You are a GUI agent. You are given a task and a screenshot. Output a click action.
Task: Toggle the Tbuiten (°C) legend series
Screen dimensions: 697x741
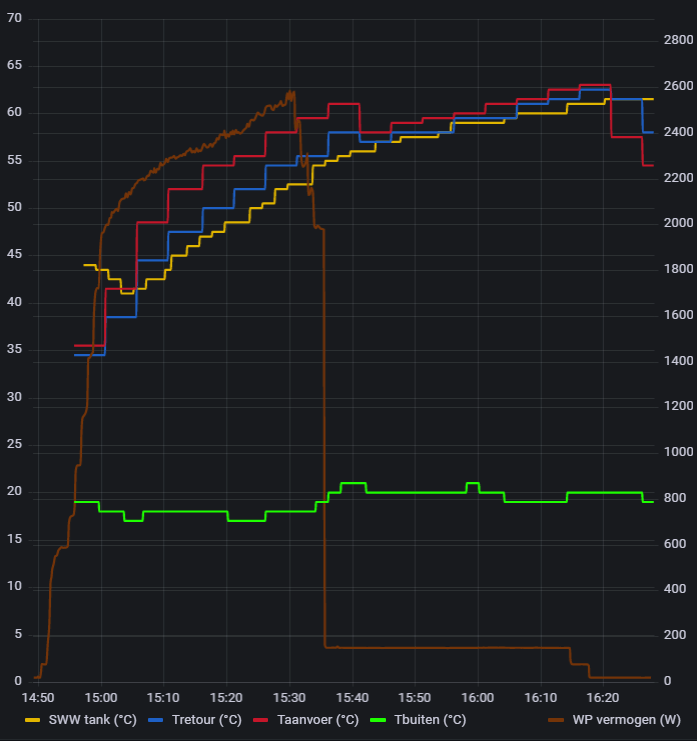(x=430, y=720)
